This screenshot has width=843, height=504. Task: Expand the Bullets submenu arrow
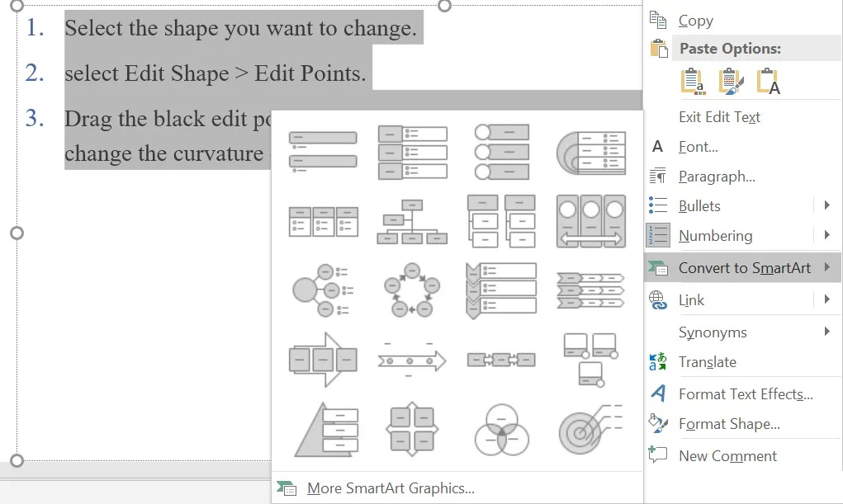tap(826, 205)
